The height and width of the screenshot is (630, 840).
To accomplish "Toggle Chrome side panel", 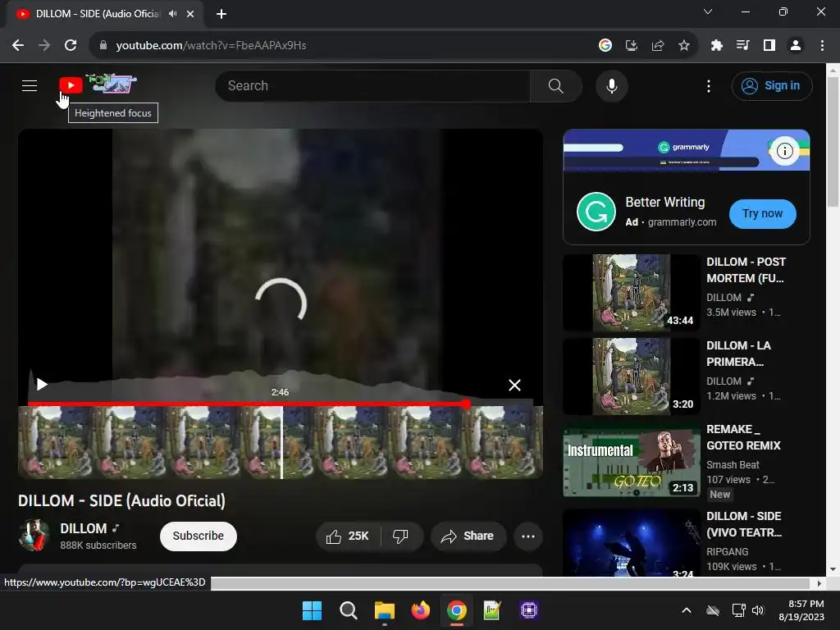I will 769,46.
